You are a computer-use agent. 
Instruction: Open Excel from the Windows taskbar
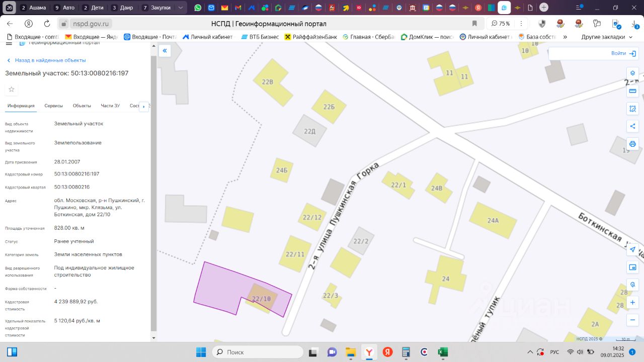coord(443,352)
